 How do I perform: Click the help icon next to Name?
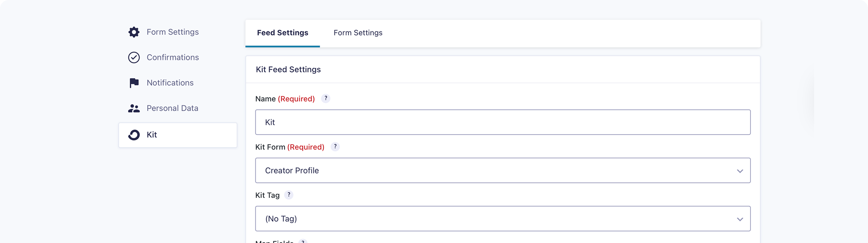click(325, 98)
